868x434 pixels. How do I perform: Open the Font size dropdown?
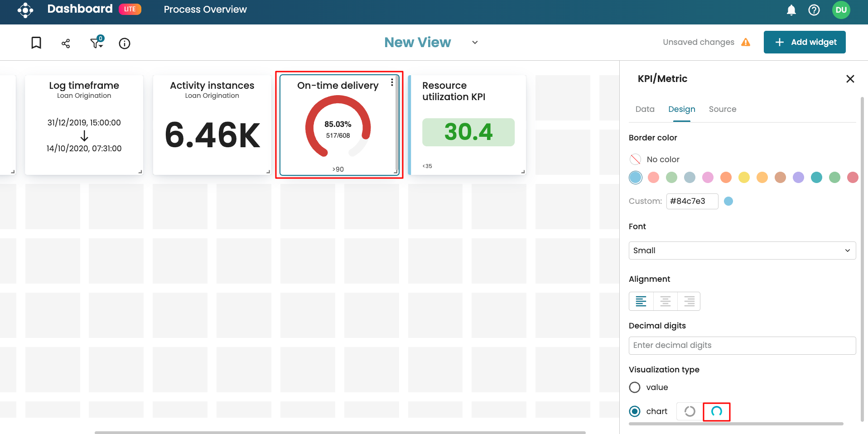pos(742,251)
